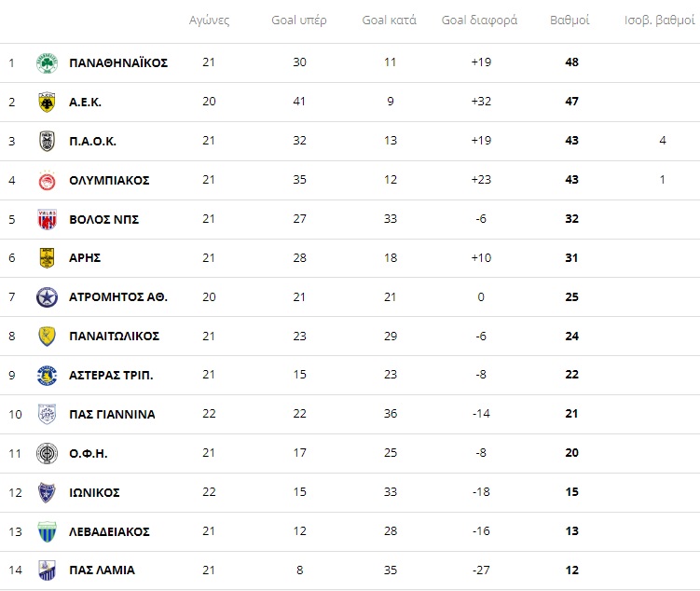Image resolution: width=700 pixels, height=591 pixels.
Task: Sort table by Βαθμοί column header
Action: point(570,21)
